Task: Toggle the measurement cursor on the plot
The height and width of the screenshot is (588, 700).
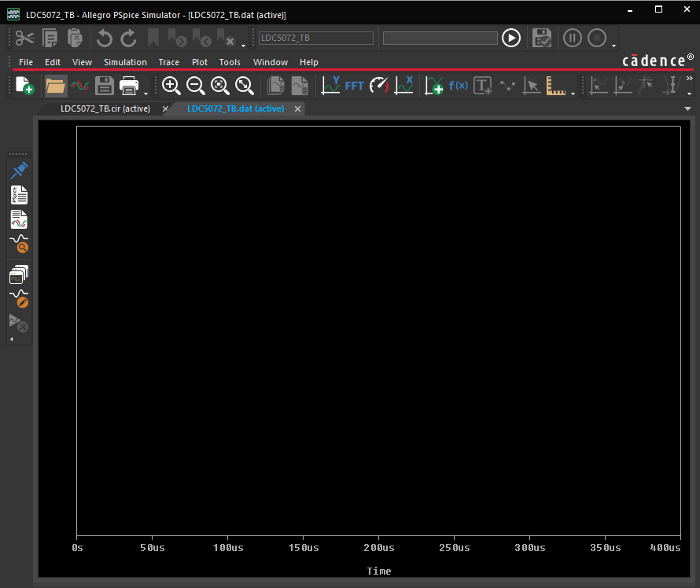Action: coord(532,86)
